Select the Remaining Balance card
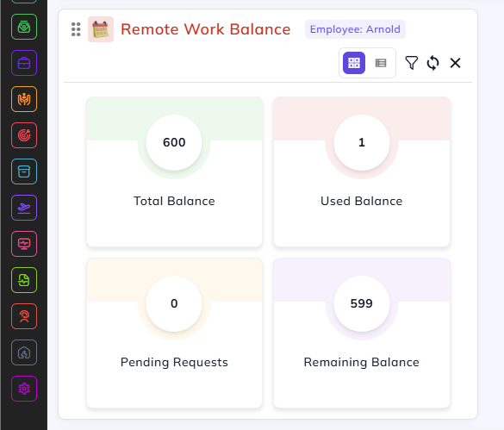504x430 pixels. coord(362,333)
